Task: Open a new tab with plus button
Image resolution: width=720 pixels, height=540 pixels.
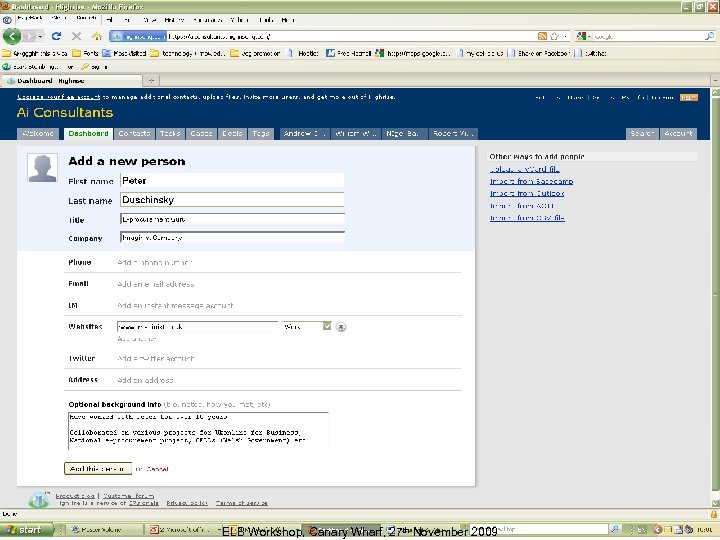Action: pos(151,81)
